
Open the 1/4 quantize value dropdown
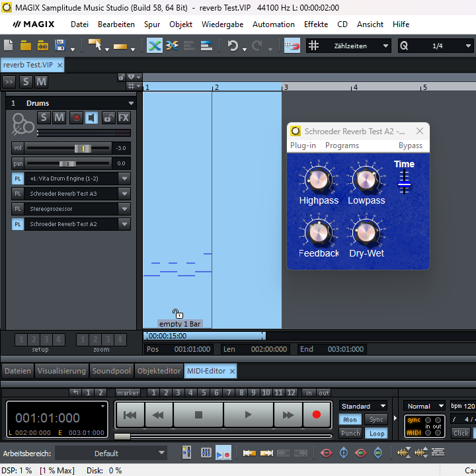[x=468, y=46]
